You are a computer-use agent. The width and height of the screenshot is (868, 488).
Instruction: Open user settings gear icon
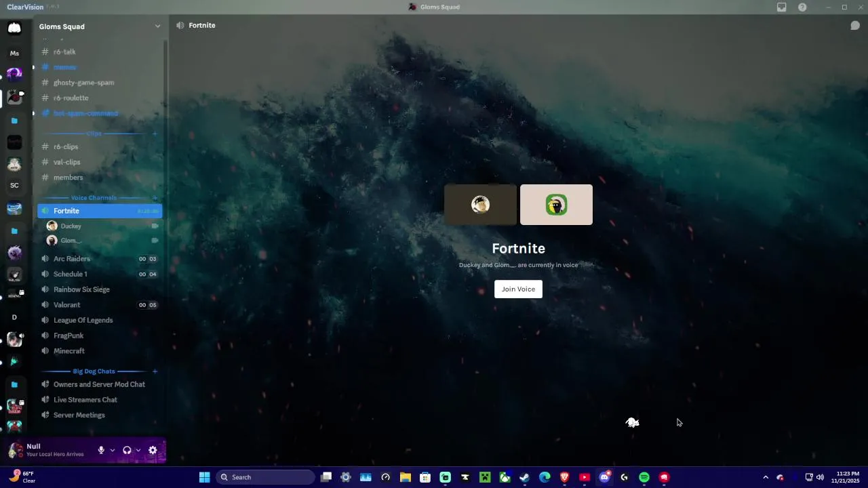[x=153, y=450]
